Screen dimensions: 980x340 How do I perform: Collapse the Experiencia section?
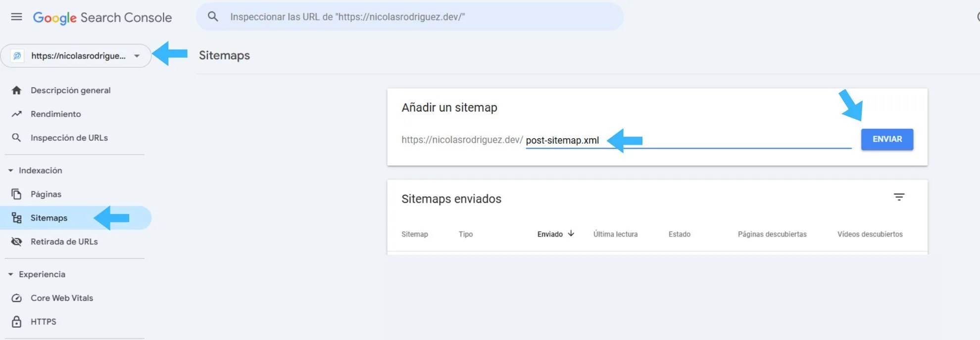[x=37, y=275]
